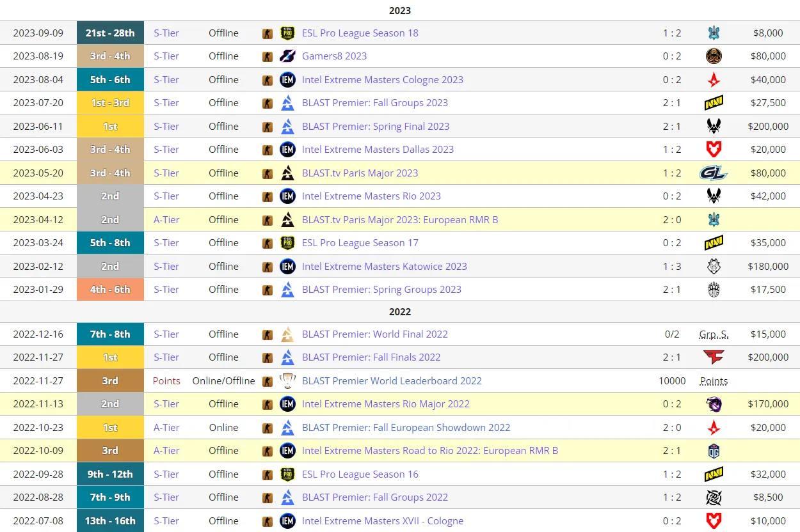Open Intel Extreme Masters Katowice 2023 link

click(385, 267)
